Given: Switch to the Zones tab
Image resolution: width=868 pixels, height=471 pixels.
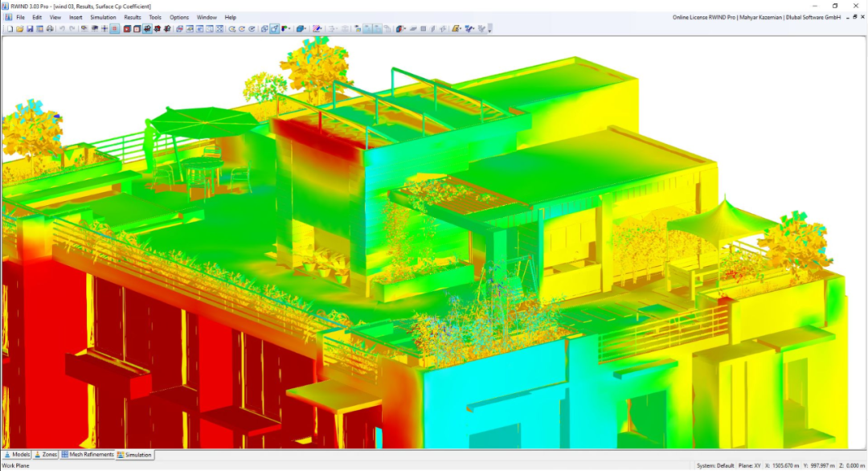Looking at the screenshot, I should (46, 455).
